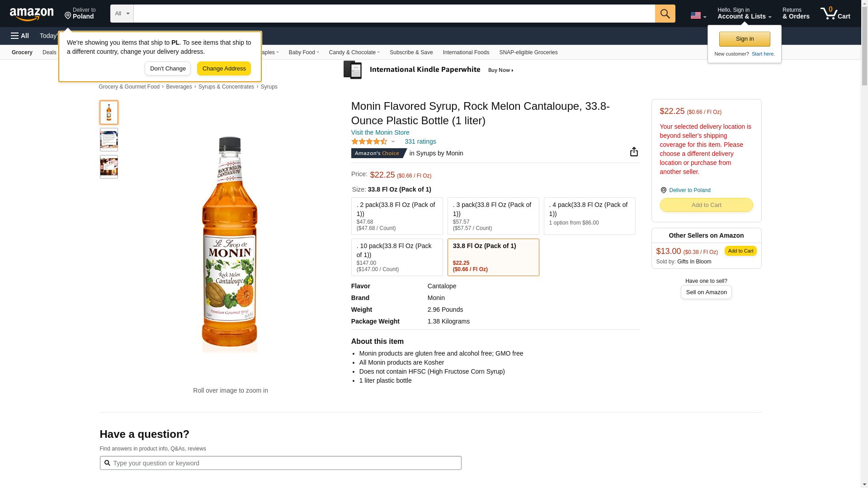Open the Visit the Monin Store link
This screenshot has width=868, height=488.
380,132
